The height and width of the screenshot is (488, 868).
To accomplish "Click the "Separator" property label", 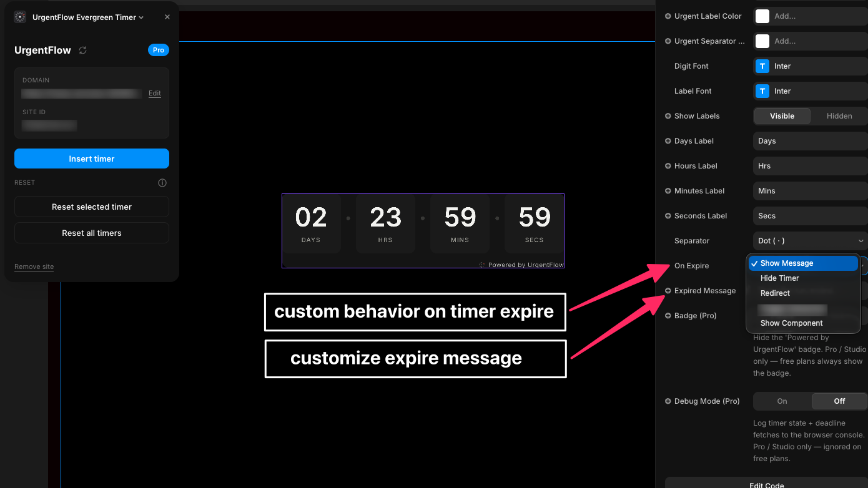I will [692, 241].
